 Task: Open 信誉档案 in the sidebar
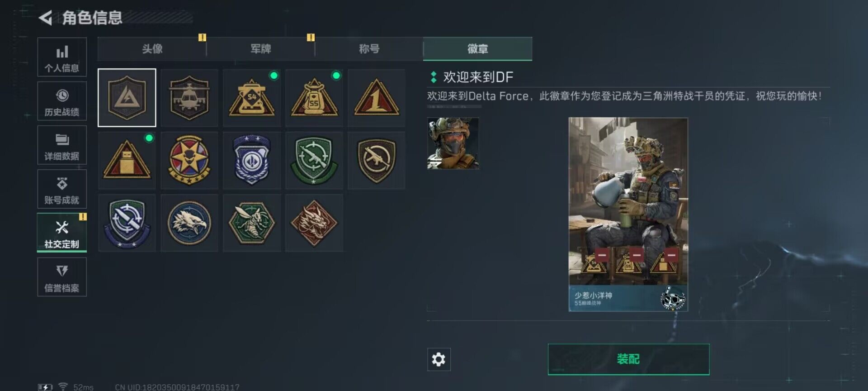pyautogui.click(x=62, y=277)
